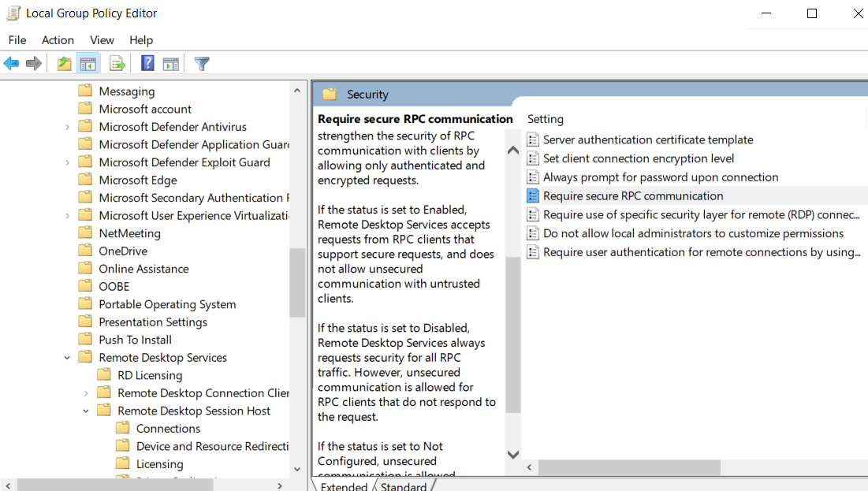Expand the Microsoft Defender Antivirus node
Screen dimensions: 868x491
pyautogui.click(x=67, y=127)
